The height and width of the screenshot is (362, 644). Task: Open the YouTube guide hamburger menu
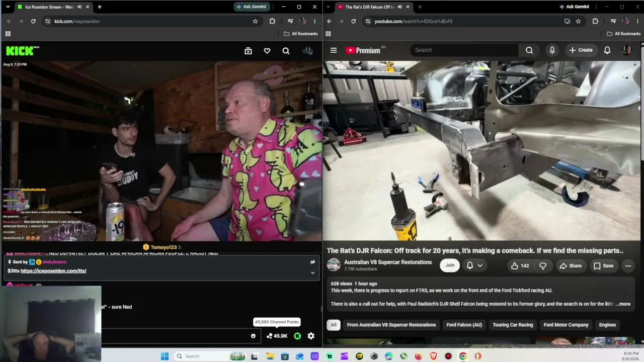coord(333,50)
